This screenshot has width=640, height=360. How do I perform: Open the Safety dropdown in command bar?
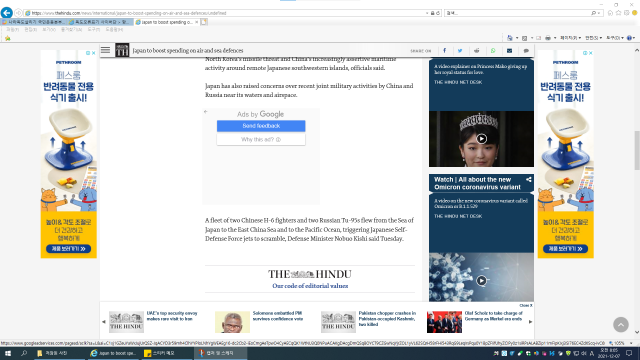coord(593,38)
